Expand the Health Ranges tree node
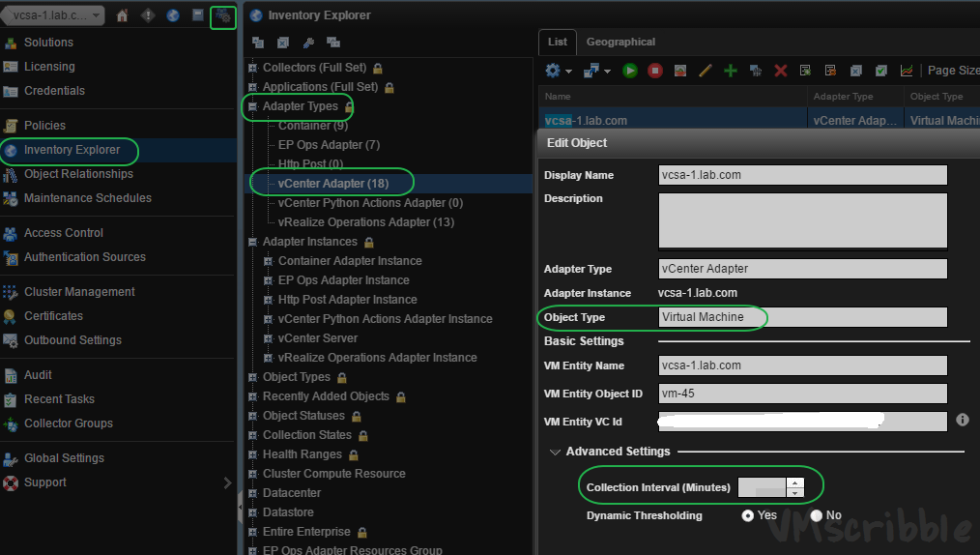This screenshot has height=555, width=980. (x=252, y=455)
